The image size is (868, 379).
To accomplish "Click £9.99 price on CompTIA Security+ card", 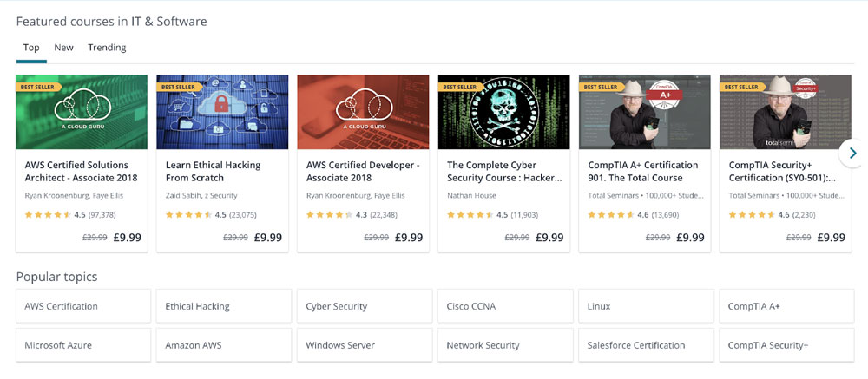I will (x=831, y=238).
